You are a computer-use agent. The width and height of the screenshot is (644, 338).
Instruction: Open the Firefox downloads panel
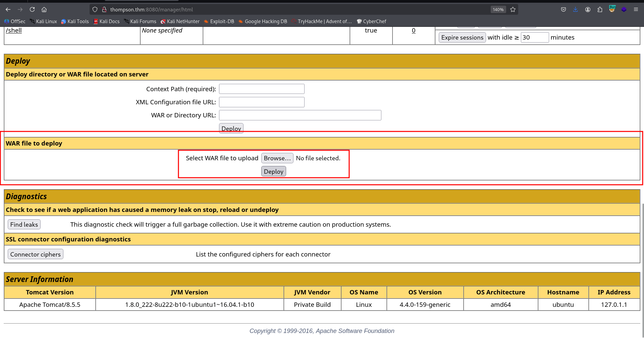[x=575, y=9]
